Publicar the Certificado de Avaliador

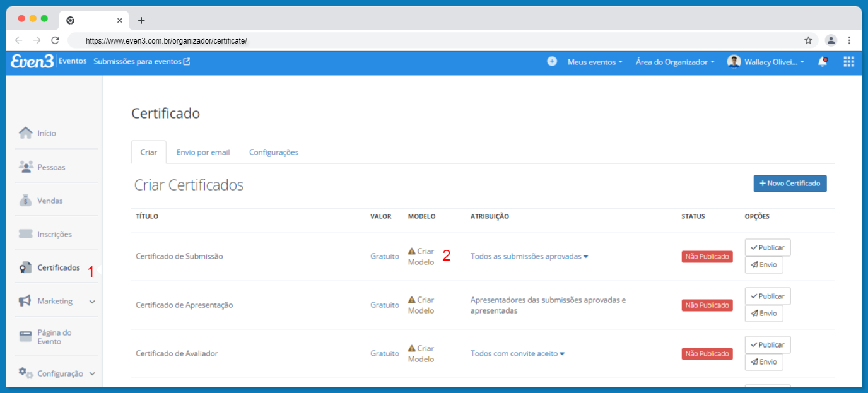[768, 345]
